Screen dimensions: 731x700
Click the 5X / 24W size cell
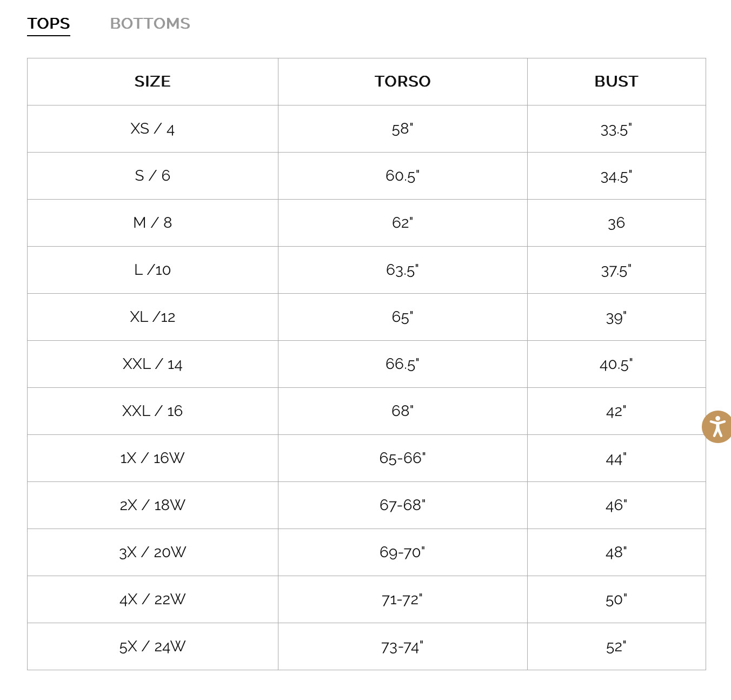pyautogui.click(x=152, y=646)
